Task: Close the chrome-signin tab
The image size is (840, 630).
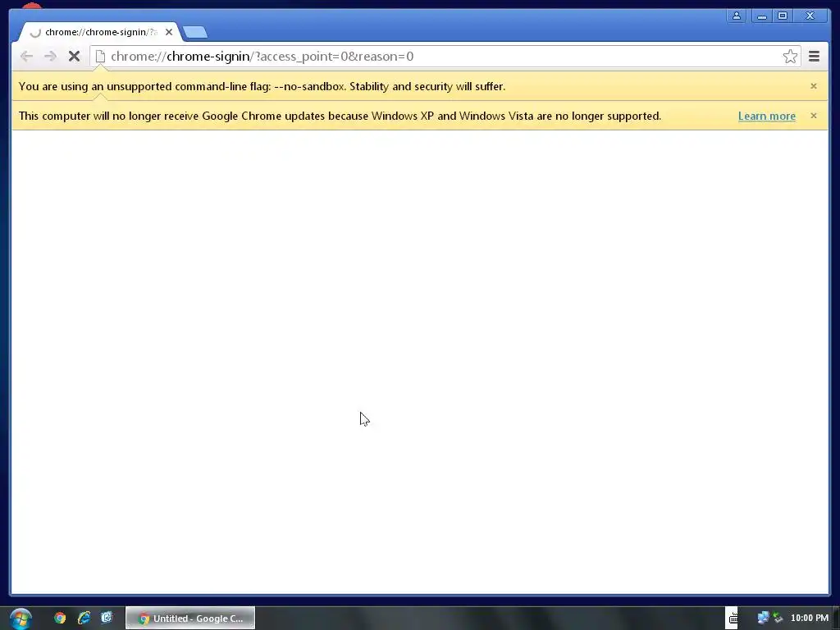Action: tap(169, 32)
